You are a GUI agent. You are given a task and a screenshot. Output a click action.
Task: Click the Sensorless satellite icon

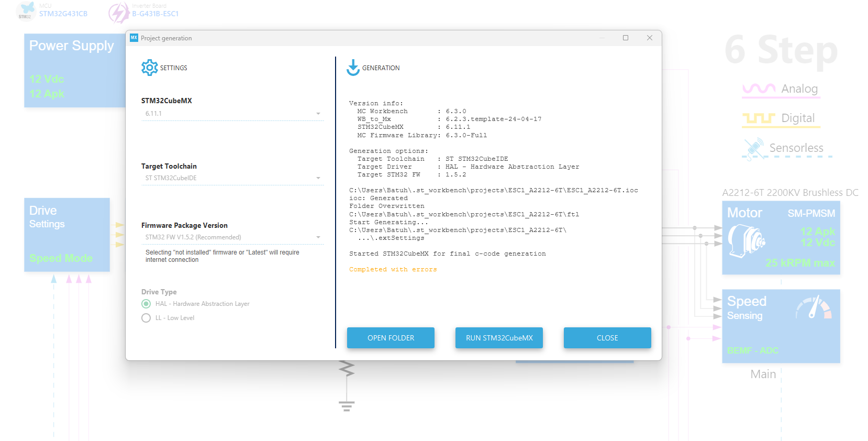753,148
